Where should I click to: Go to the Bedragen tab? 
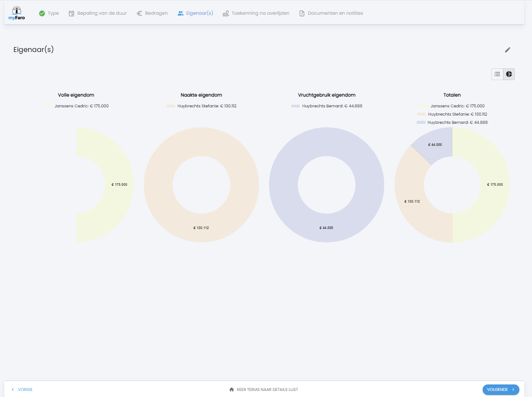(152, 13)
